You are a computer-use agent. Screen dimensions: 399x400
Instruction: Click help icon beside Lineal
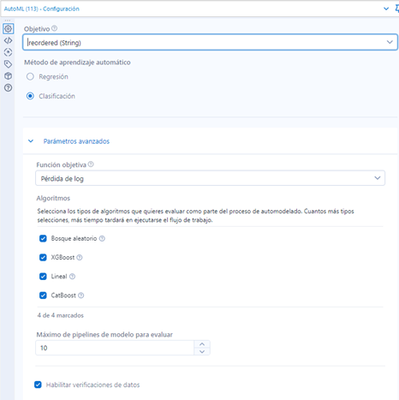[72, 276]
